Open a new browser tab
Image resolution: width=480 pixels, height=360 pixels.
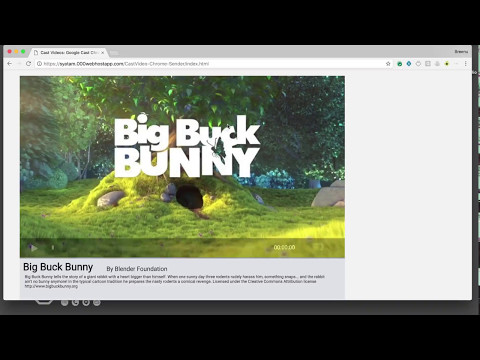pyautogui.click(x=114, y=53)
